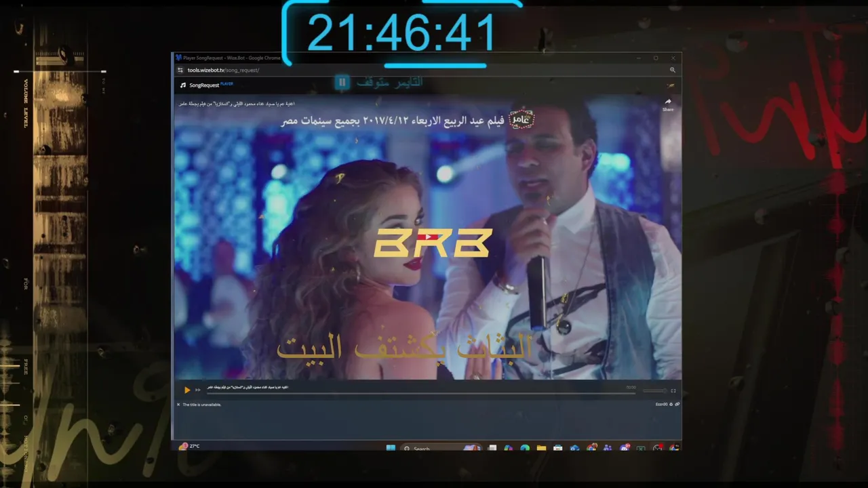This screenshot has height=488, width=868.
Task: Click the song progress bar
Action: coord(421,392)
